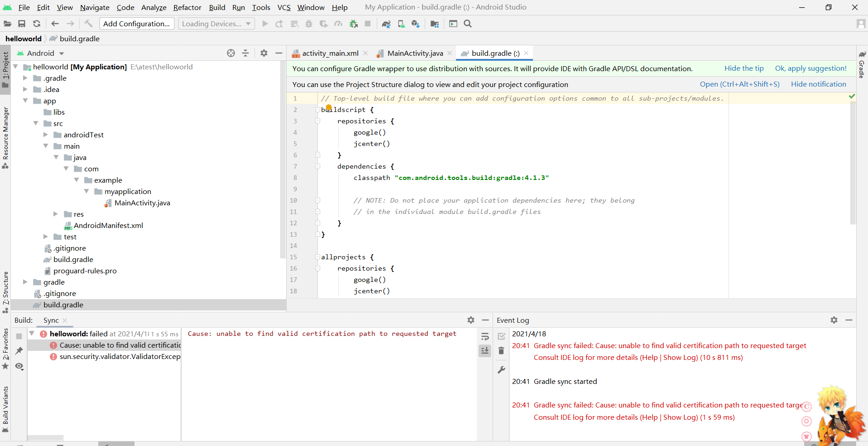Click the Make Project hammer icon
The height and width of the screenshot is (446, 868).
[x=89, y=24]
